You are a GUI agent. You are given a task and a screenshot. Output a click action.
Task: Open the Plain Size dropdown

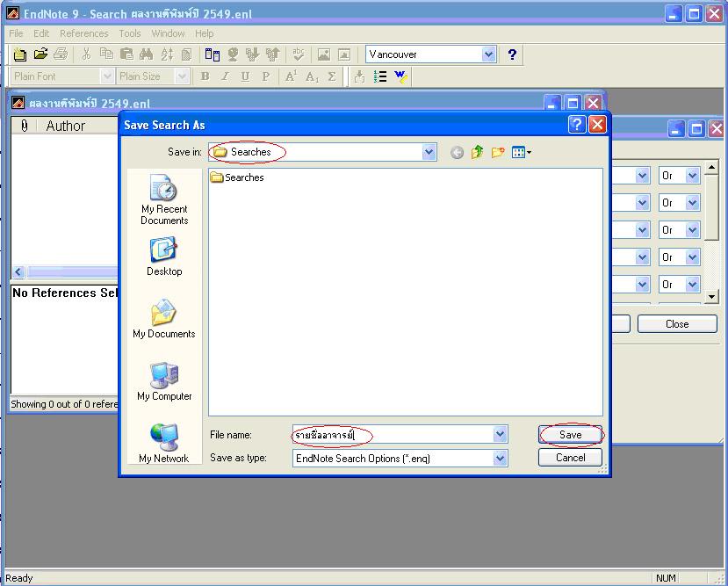point(183,76)
